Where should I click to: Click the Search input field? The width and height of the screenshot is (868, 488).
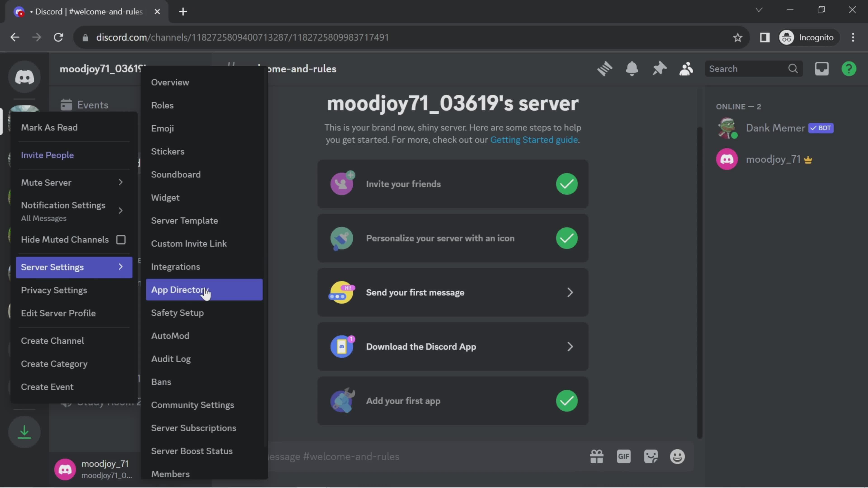tap(753, 69)
